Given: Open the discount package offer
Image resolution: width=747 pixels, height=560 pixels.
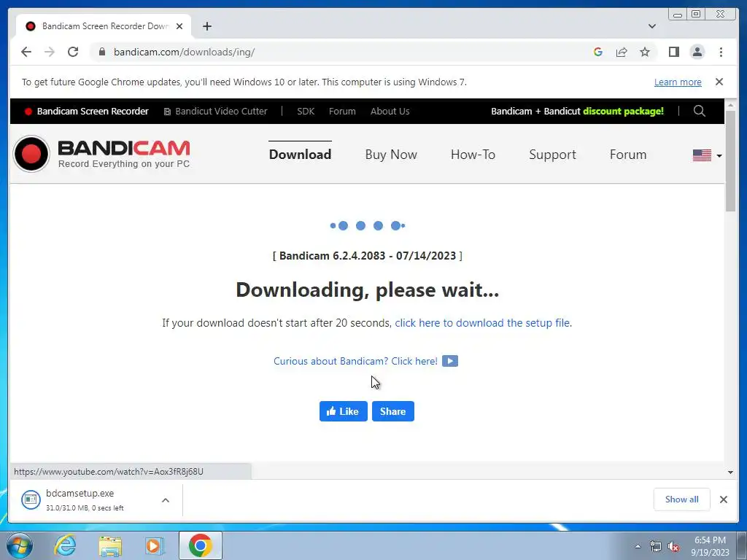Looking at the screenshot, I should coord(577,111).
